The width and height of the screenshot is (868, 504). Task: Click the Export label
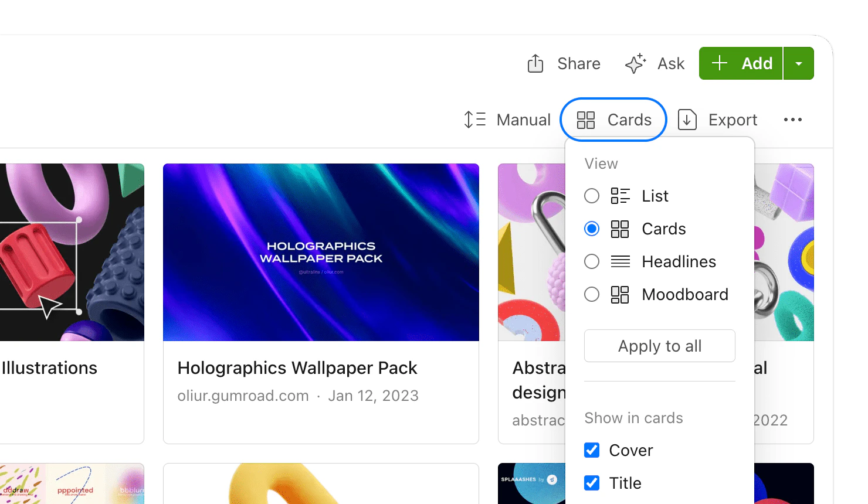click(733, 120)
